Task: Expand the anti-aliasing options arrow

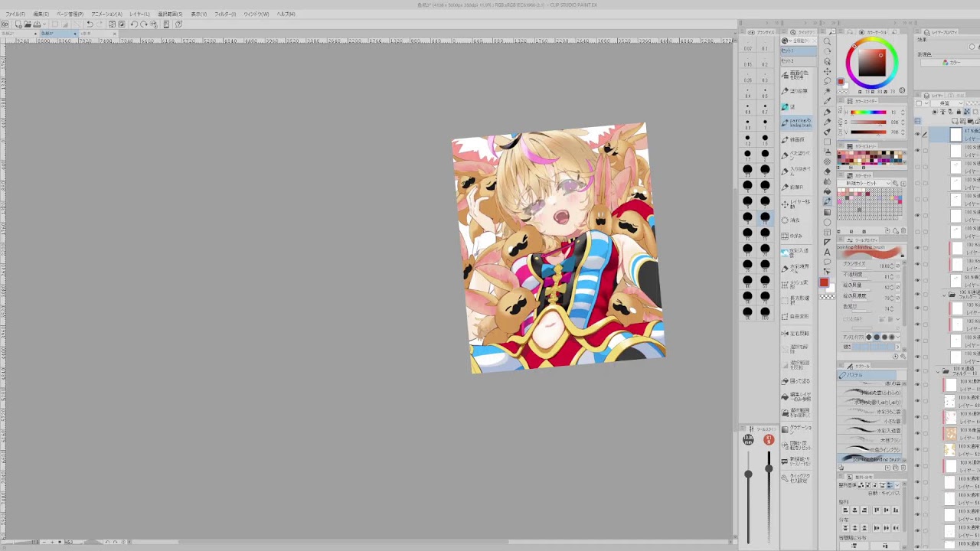Action: (897, 337)
